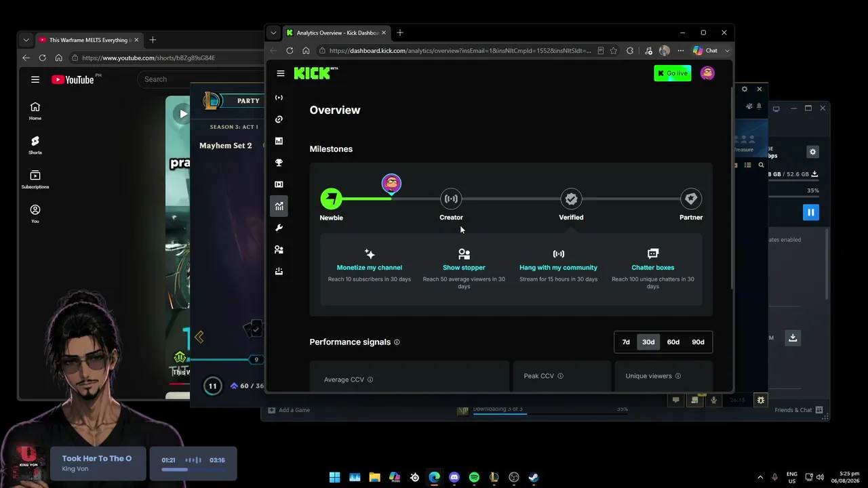Open the trophy achievements icon in Kick sidebar

pyautogui.click(x=279, y=163)
